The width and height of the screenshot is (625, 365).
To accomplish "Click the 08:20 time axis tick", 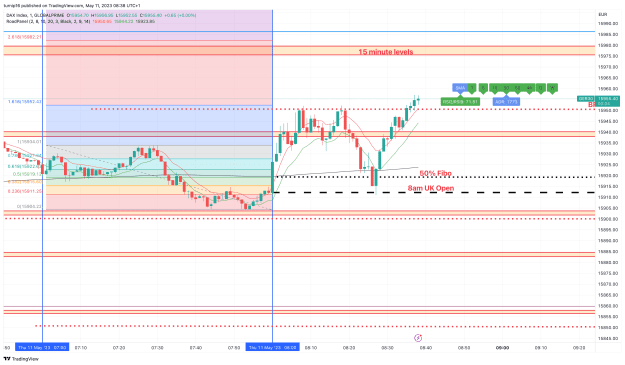I will [349, 348].
